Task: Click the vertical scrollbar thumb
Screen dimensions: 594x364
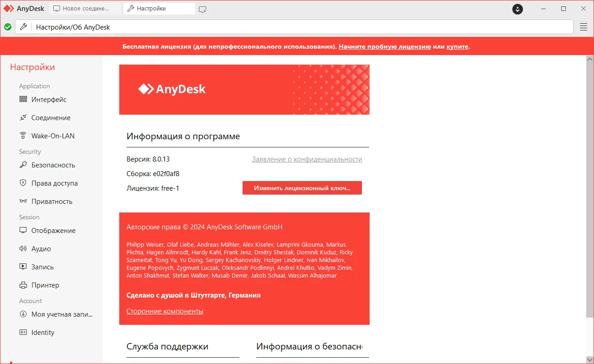Action: click(x=590, y=190)
